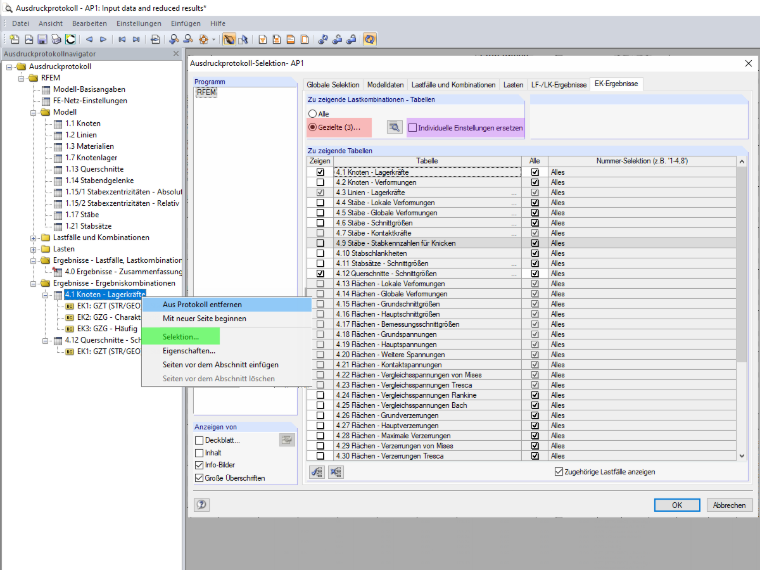Go to previous page arrow

tap(89, 39)
